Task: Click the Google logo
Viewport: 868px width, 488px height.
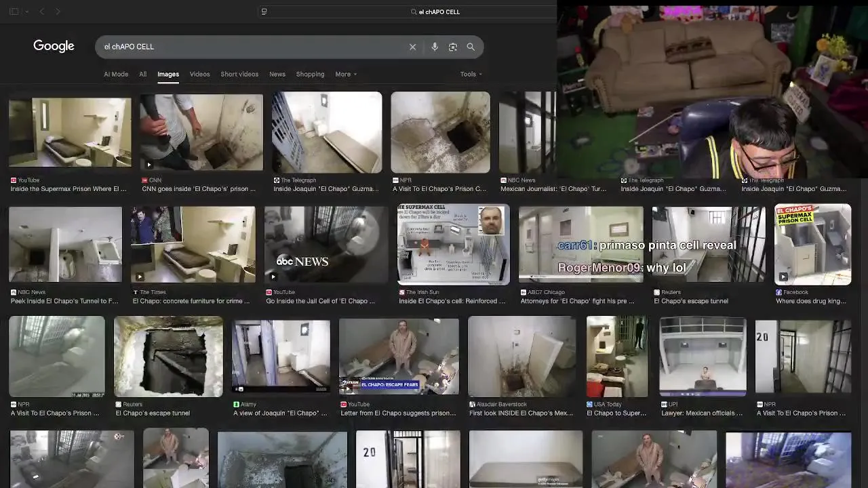Action: [54, 46]
